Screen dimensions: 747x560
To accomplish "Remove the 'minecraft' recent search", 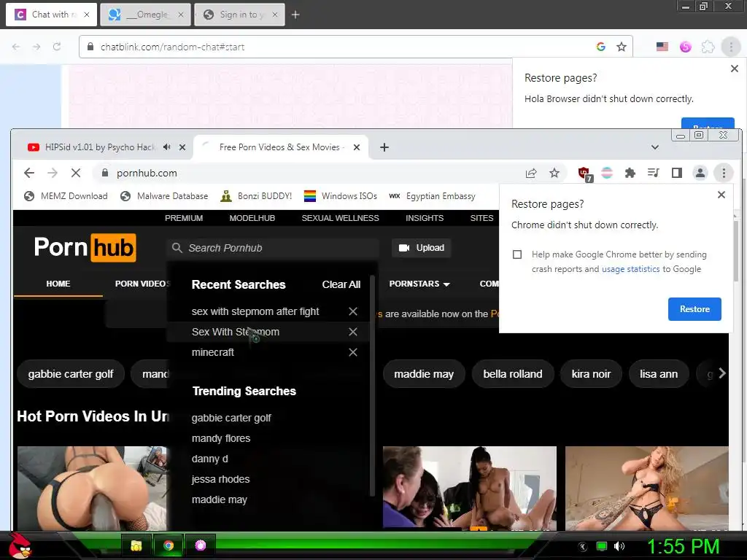I will pos(353,352).
